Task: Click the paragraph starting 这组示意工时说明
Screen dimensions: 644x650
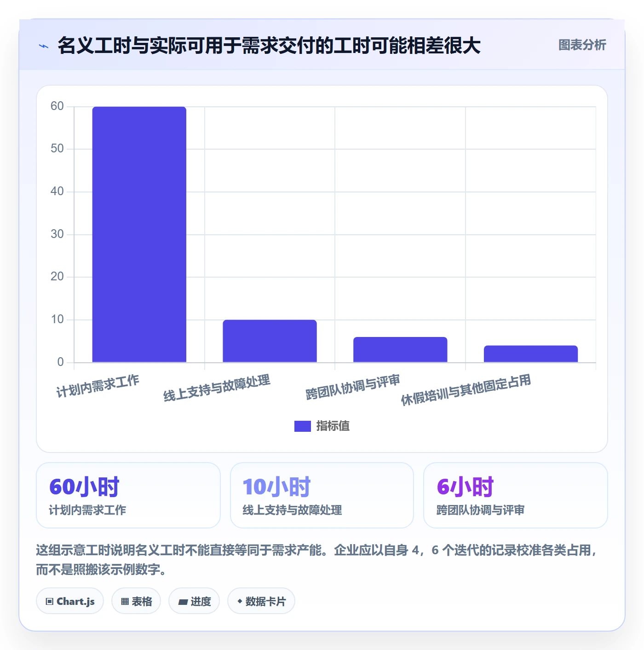Action: (317, 560)
